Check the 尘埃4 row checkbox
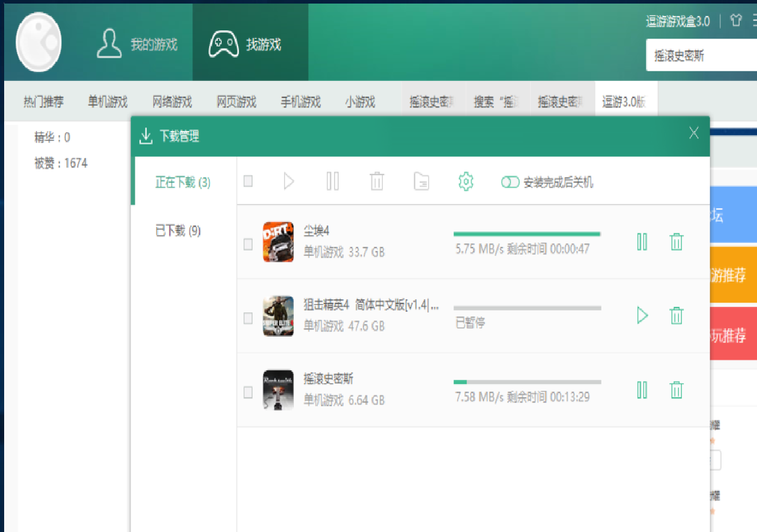Viewport: 757px width, 532px height. (x=248, y=244)
